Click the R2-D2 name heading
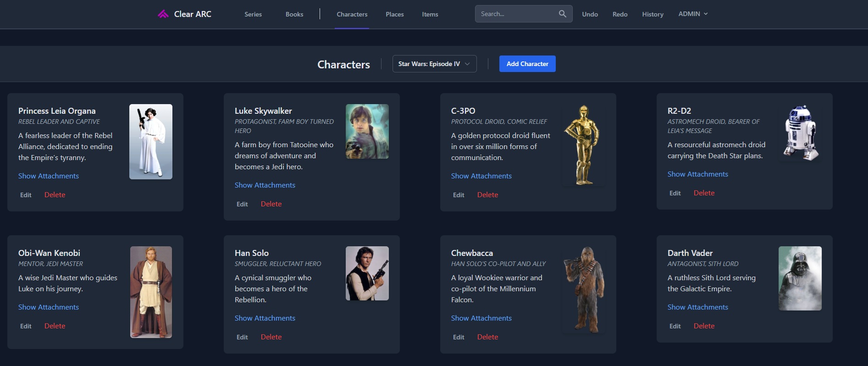The width and height of the screenshot is (868, 366). pyautogui.click(x=679, y=111)
